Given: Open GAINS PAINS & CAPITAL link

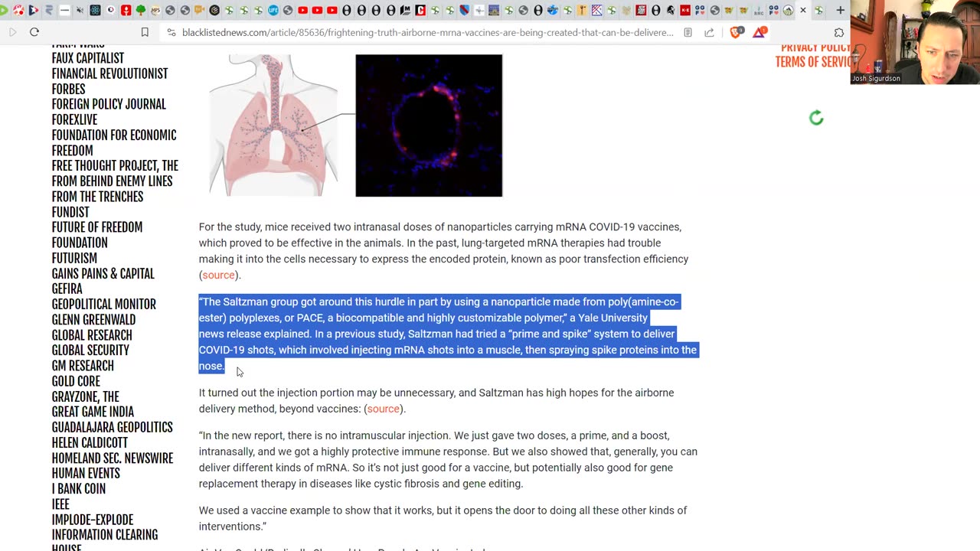Looking at the screenshot, I should (x=103, y=273).
